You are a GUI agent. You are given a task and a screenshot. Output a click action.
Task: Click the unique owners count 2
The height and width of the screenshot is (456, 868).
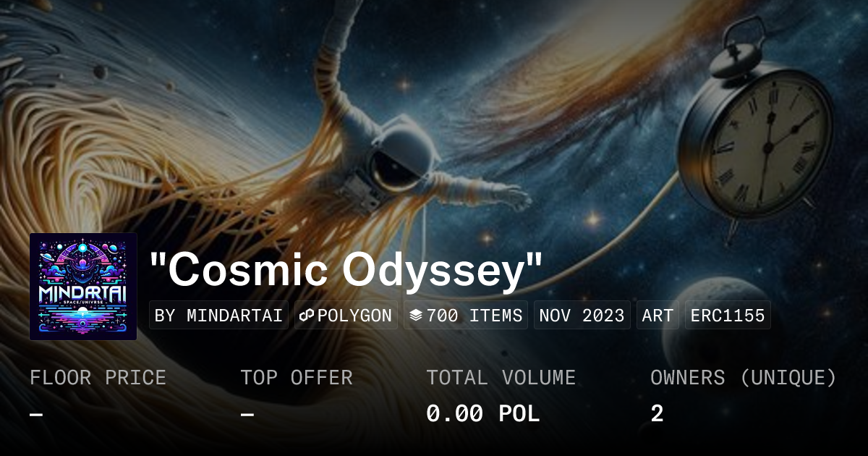pos(657,413)
